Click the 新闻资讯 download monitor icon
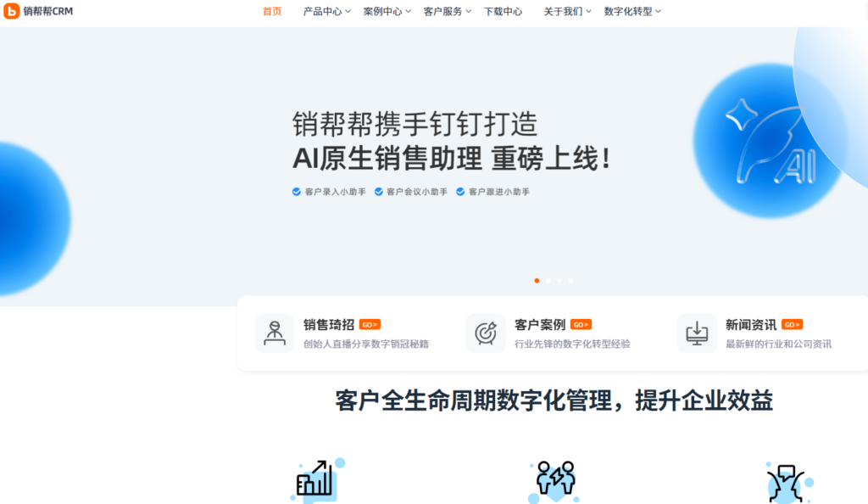The height and width of the screenshot is (504, 868). point(697,333)
